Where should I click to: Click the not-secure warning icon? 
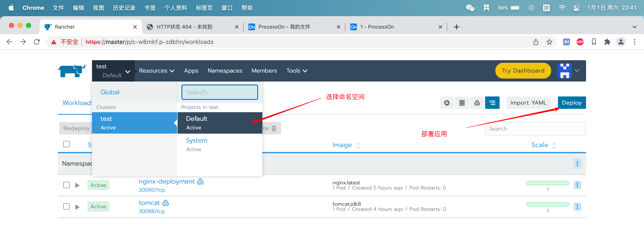54,42
